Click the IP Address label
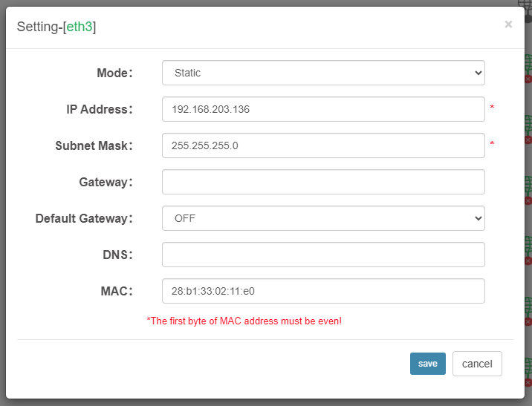 (x=99, y=109)
